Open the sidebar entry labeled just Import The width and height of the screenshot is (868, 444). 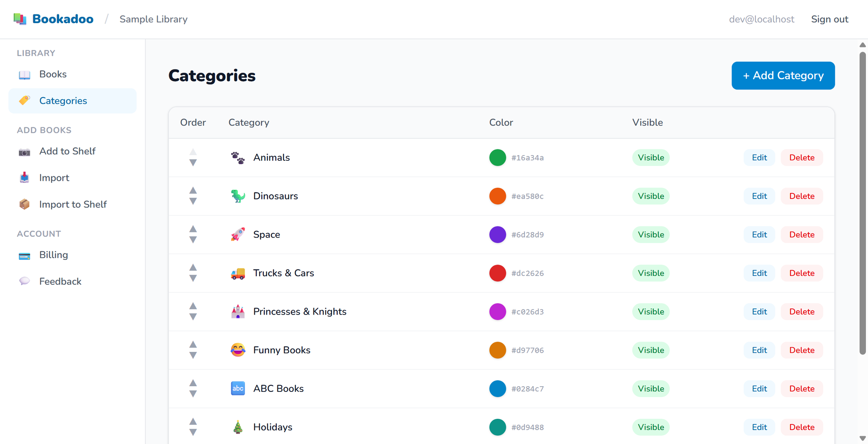[x=73, y=178]
